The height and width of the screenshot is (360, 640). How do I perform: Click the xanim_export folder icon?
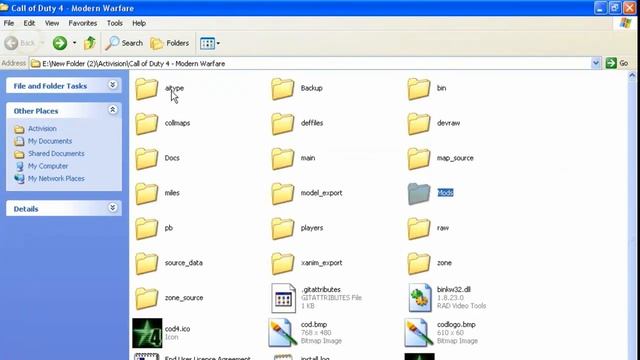(x=283, y=263)
